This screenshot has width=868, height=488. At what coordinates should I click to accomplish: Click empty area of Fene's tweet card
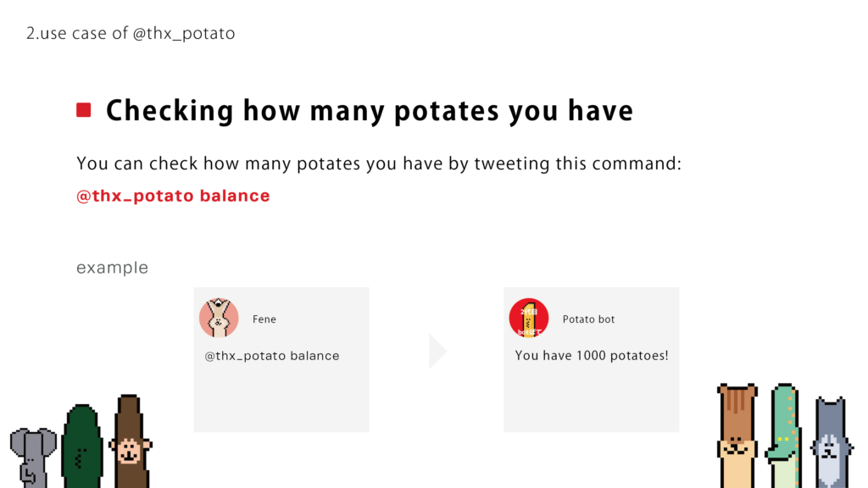click(281, 400)
